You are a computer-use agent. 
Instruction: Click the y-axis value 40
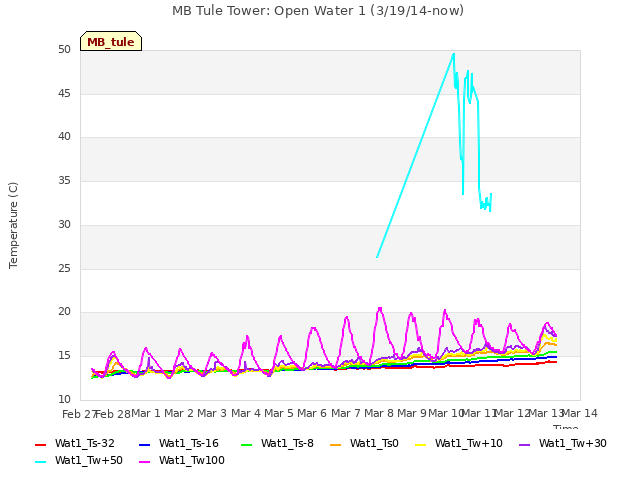point(64,137)
